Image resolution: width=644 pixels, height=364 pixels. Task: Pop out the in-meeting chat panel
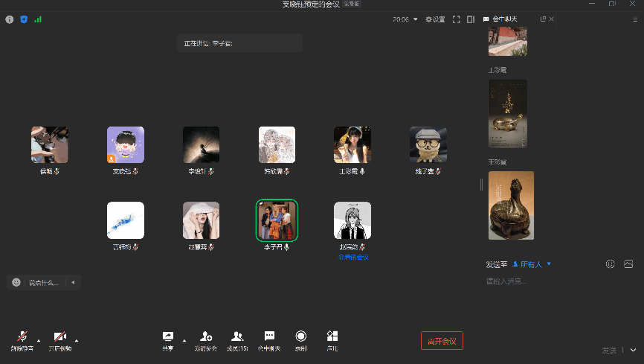click(543, 19)
